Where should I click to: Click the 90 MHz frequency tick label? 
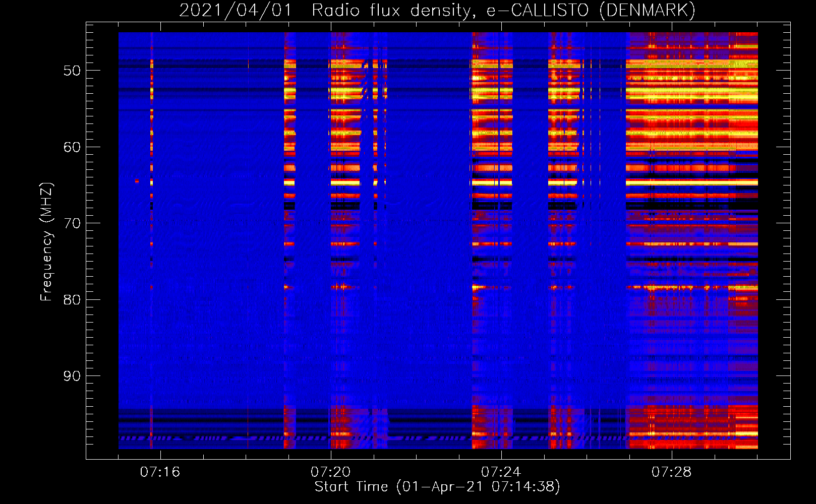72,376
